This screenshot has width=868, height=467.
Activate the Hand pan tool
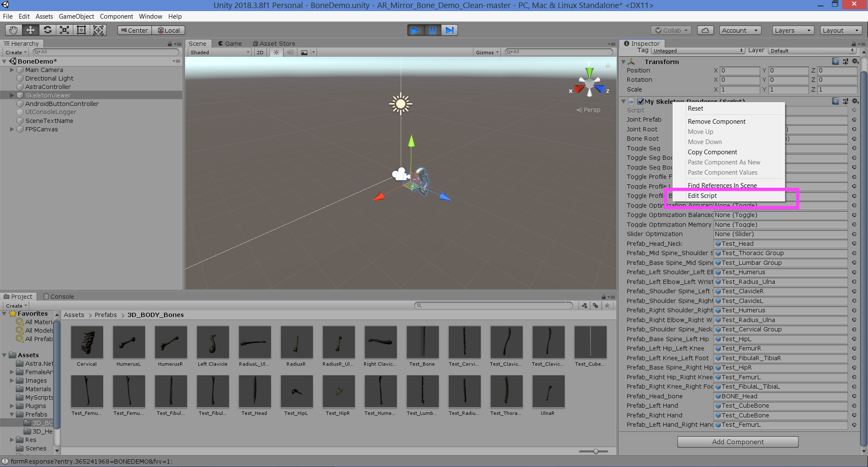(13, 30)
